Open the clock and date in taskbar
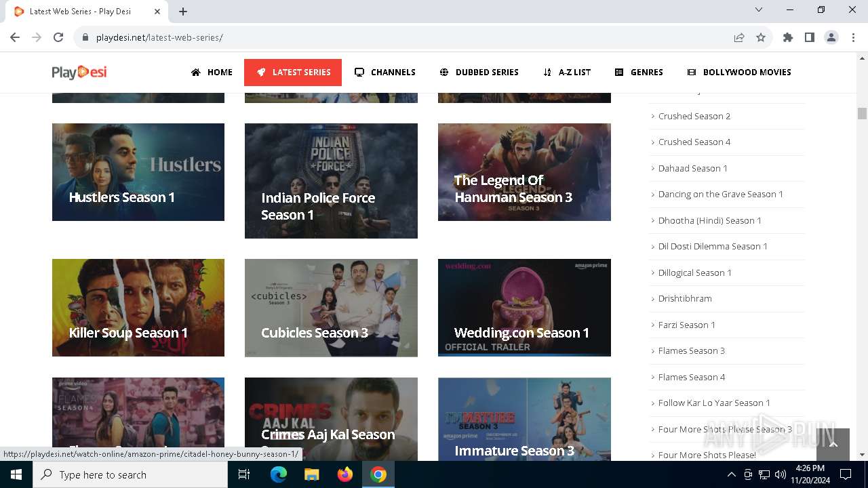Screen dimensions: 868x488 coord(810,474)
